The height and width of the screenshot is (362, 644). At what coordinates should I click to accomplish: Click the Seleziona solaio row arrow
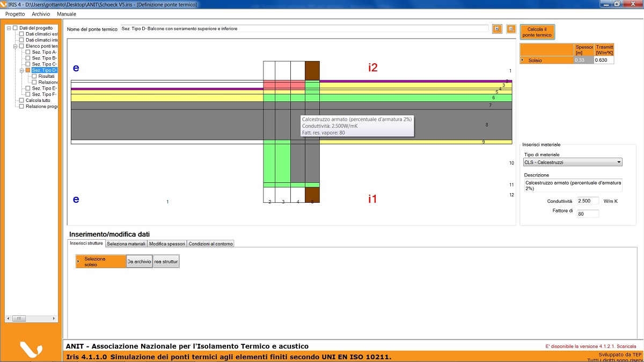[78, 261]
